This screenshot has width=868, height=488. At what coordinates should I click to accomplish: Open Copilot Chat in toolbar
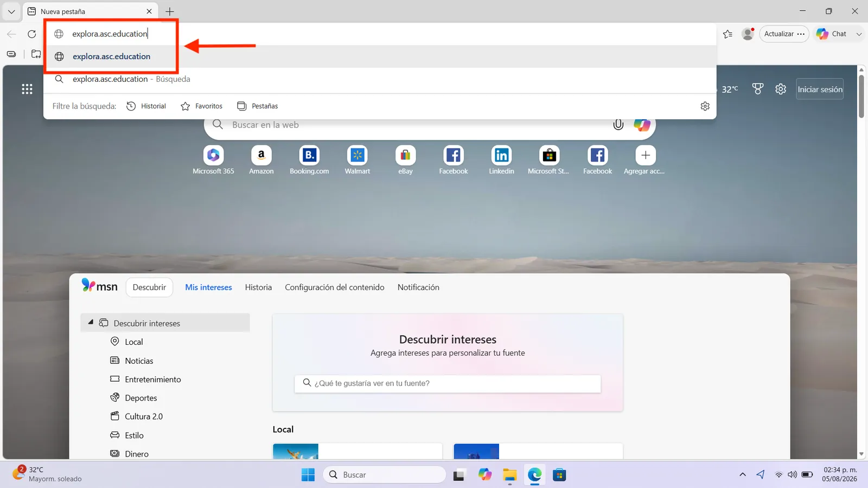pos(831,34)
